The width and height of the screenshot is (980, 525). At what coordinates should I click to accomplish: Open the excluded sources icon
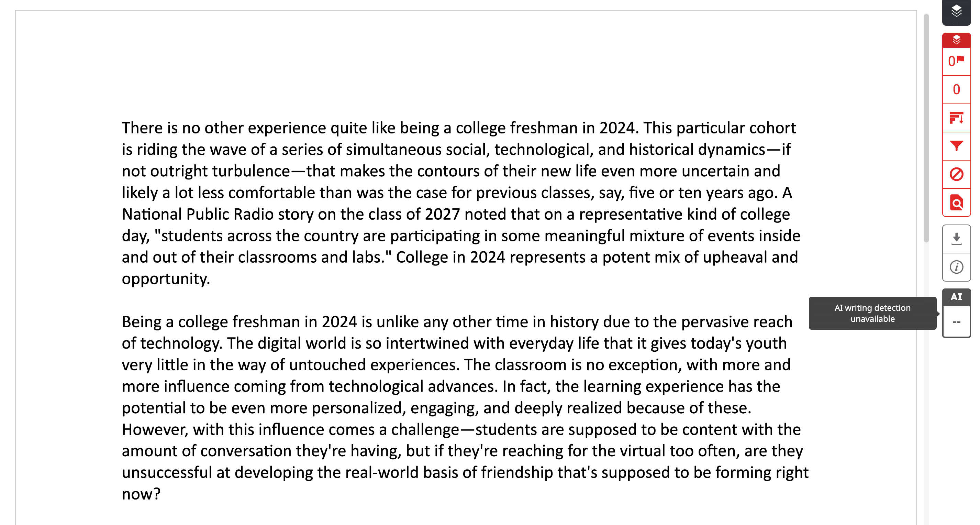coord(956,174)
